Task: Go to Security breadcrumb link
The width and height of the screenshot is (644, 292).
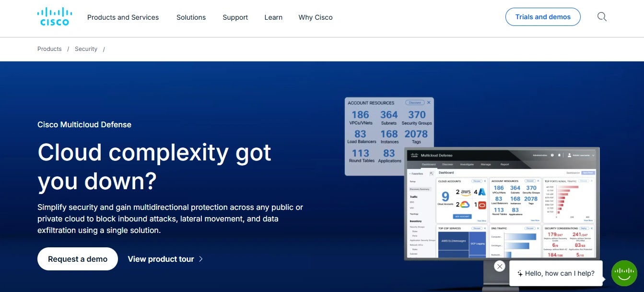Action: 86,49
